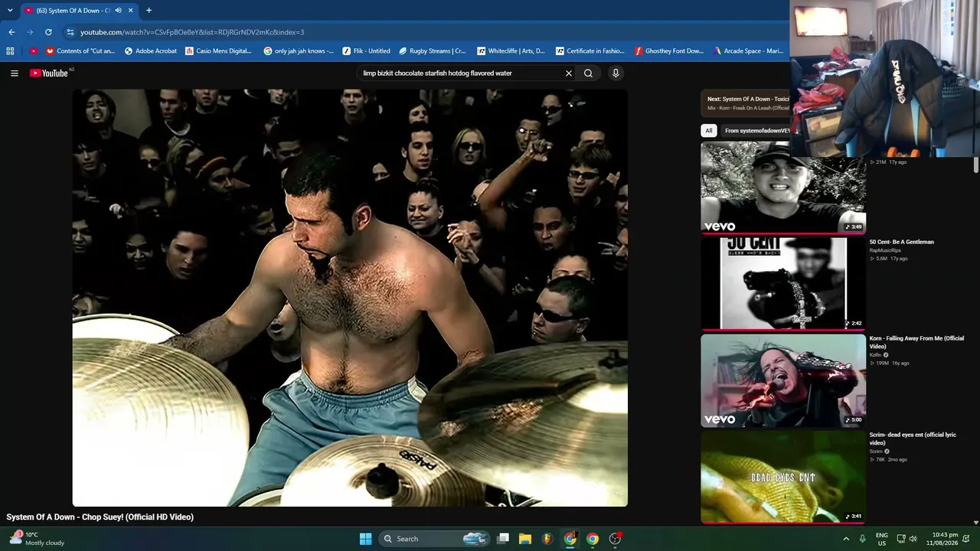Image resolution: width=980 pixels, height=551 pixels.
Task: Reload the current page
Action: click(x=48, y=32)
